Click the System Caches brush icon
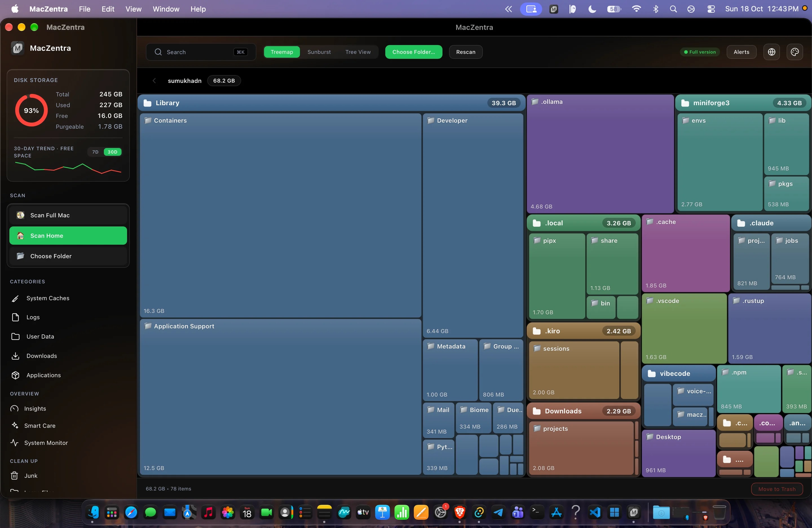 click(15, 299)
